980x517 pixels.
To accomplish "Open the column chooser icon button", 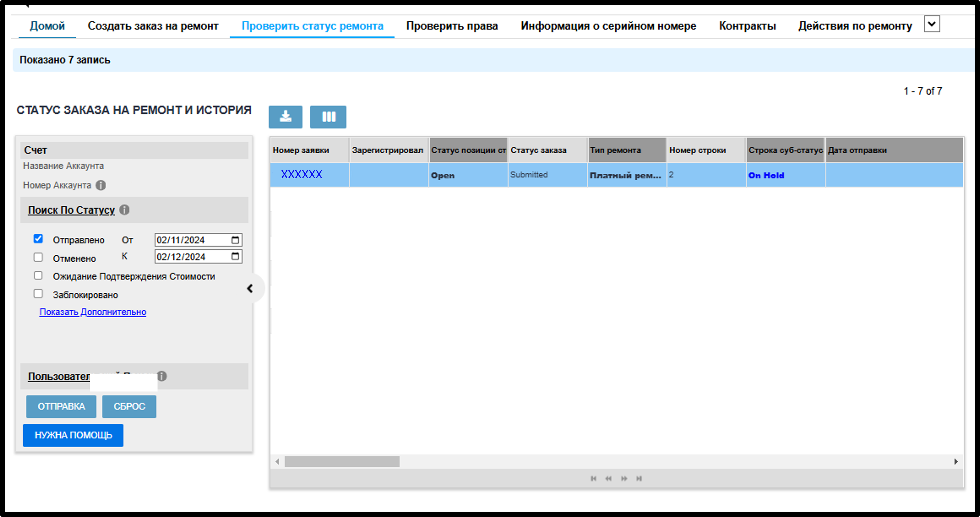I will tap(328, 117).
